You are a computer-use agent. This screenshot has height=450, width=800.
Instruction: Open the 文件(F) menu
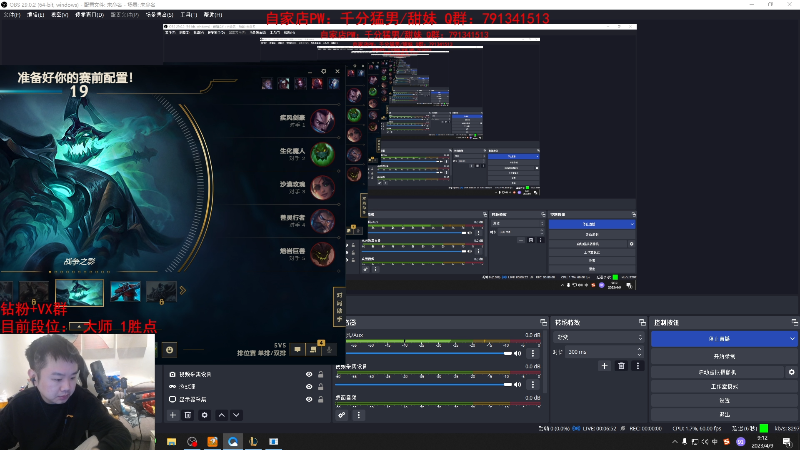pyautogui.click(x=12, y=15)
